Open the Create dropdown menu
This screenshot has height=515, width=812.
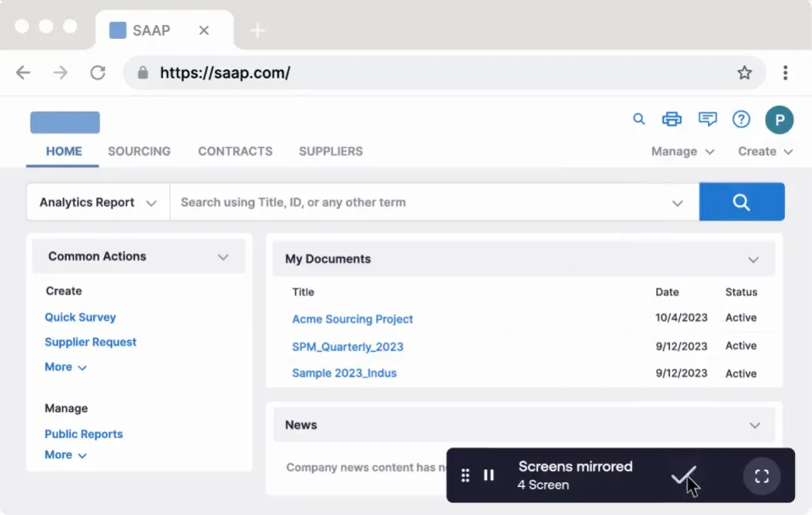tap(765, 151)
